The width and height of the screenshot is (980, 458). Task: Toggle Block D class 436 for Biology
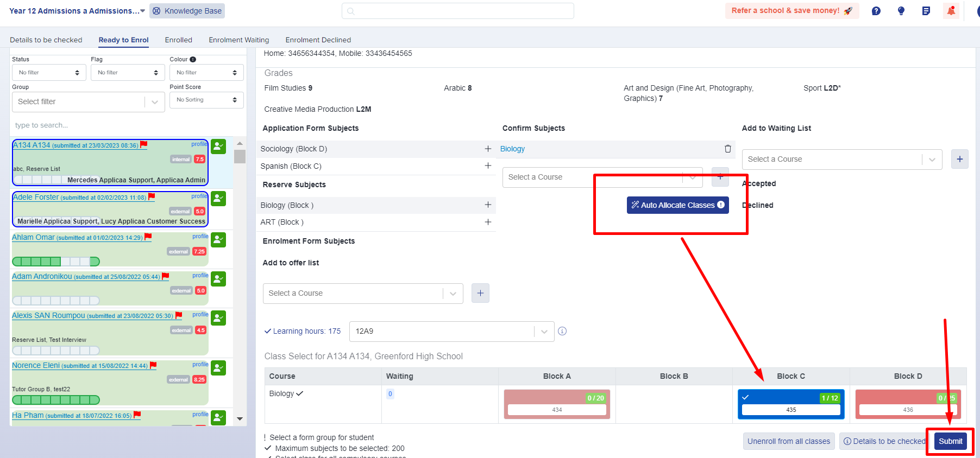(x=908, y=404)
